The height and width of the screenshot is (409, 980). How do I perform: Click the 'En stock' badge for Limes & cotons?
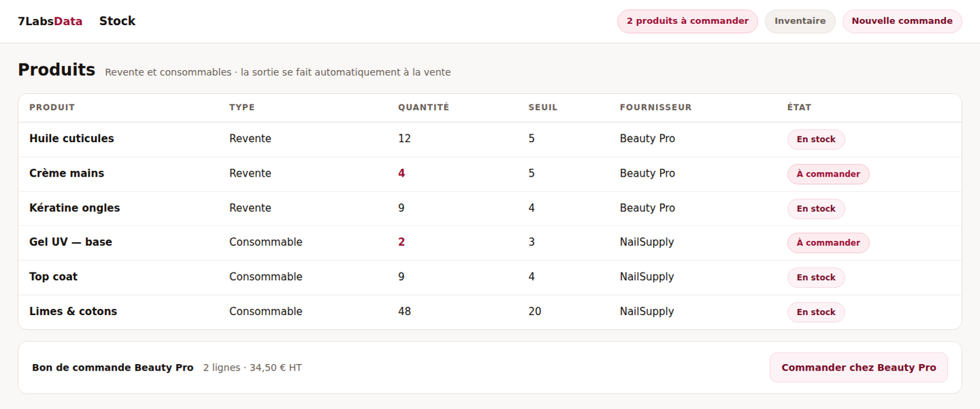point(816,312)
